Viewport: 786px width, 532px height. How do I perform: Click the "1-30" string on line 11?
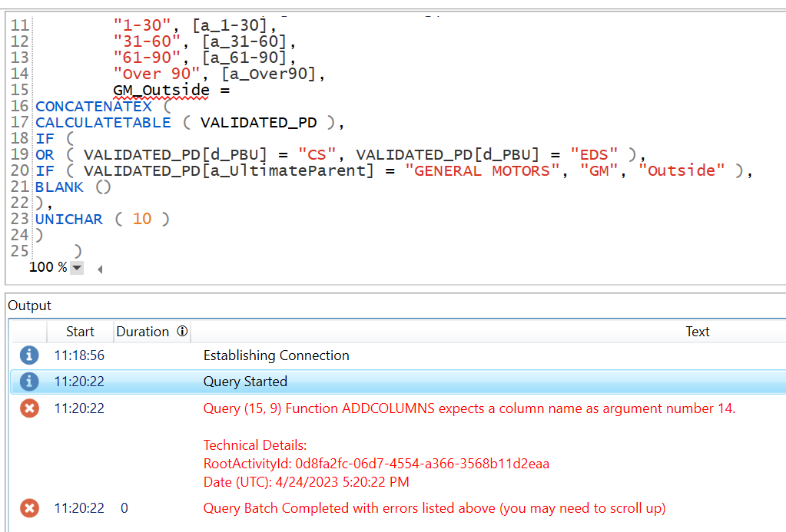[142, 25]
